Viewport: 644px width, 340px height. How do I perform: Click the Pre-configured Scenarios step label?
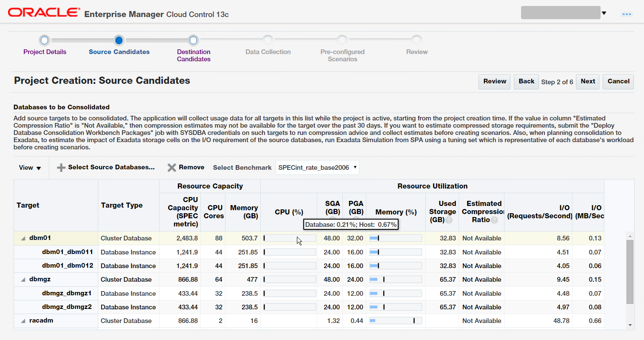pyautogui.click(x=342, y=55)
